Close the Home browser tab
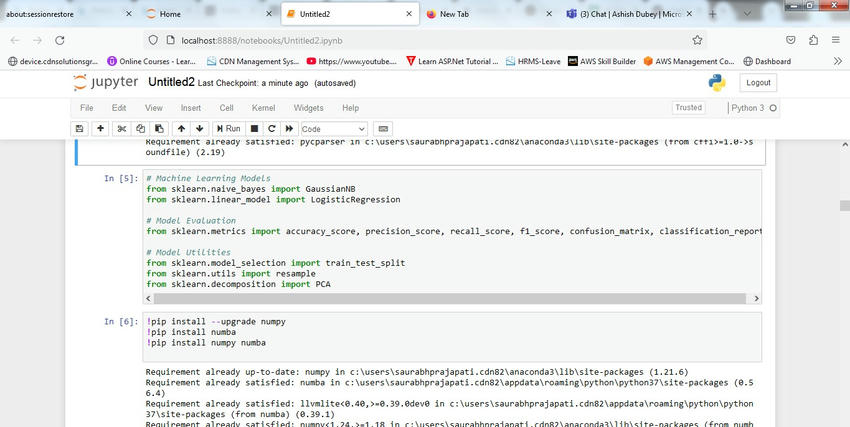The height and width of the screenshot is (427, 850). pos(269,14)
